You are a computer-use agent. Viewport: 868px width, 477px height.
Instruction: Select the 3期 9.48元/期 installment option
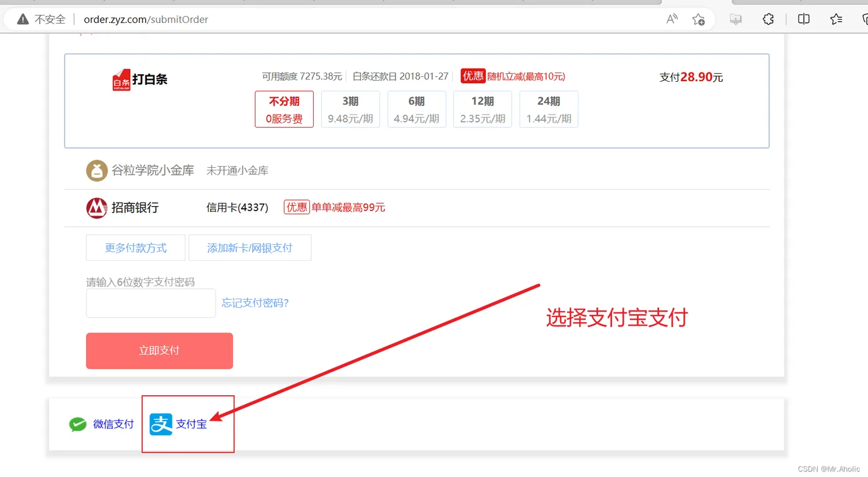coord(350,109)
